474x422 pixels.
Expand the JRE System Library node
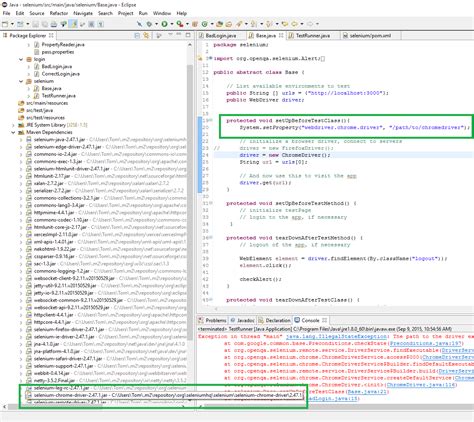[x=13, y=125]
